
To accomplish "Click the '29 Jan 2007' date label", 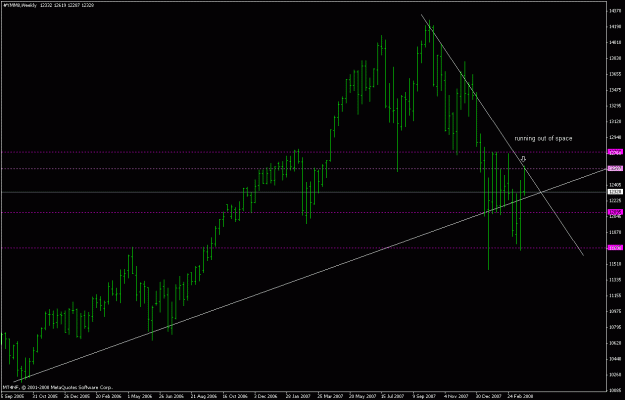I will pos(297,397).
